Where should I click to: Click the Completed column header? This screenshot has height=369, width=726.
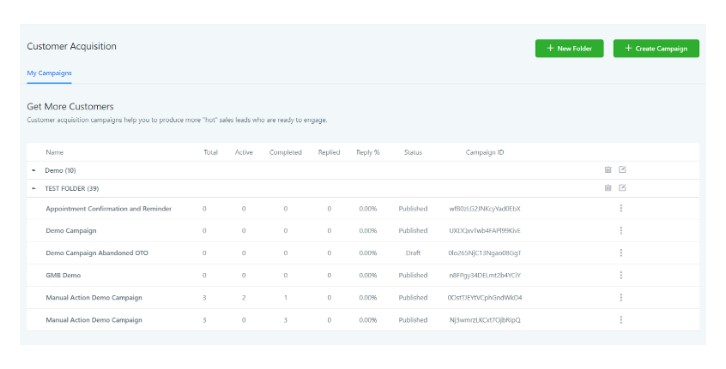(286, 152)
